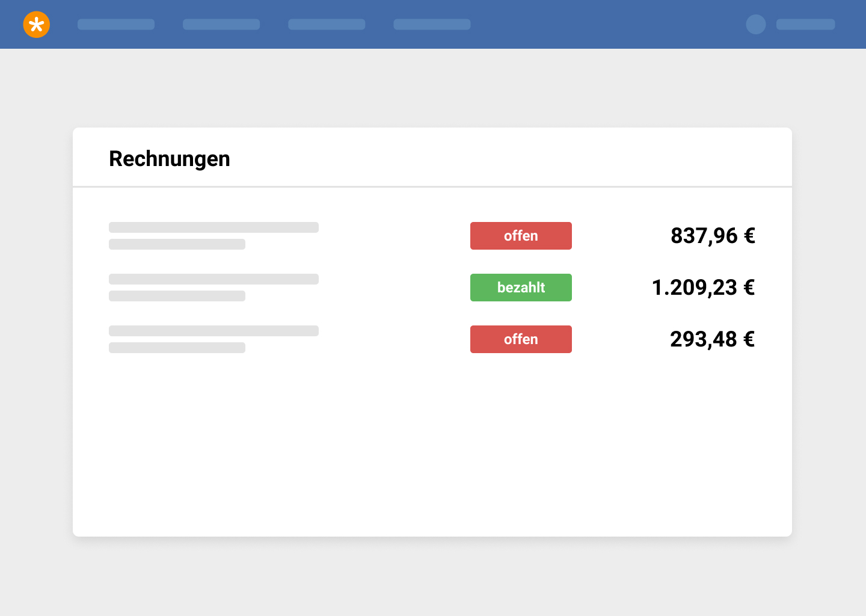This screenshot has height=616, width=866.
Task: Select the third navigation menu item
Action: pyautogui.click(x=327, y=25)
